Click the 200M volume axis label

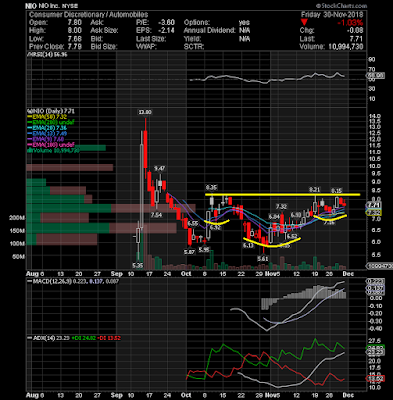[x=18, y=218]
